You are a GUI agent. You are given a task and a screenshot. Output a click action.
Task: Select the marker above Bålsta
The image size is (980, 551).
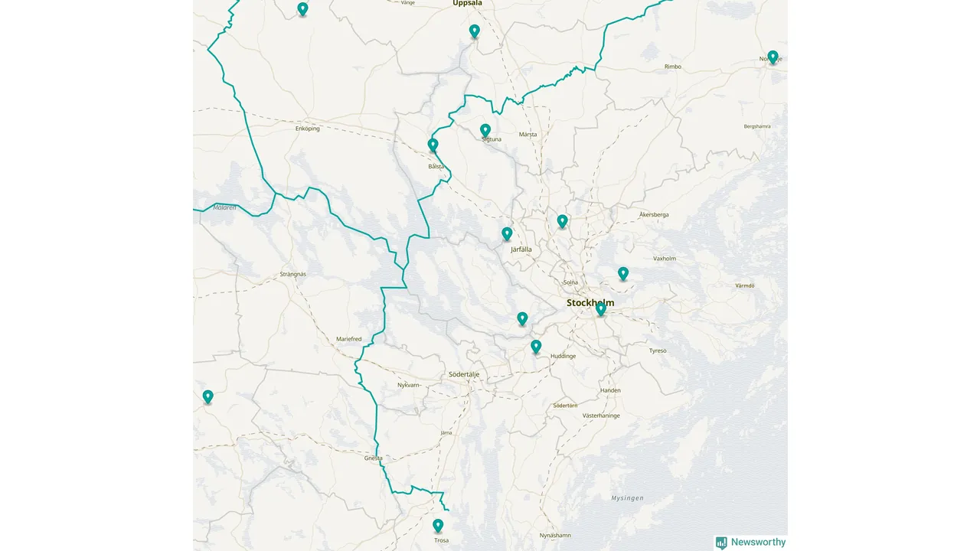pos(433,145)
